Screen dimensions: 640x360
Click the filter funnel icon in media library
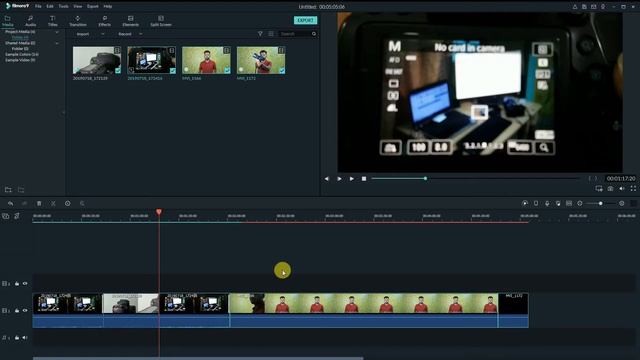pyautogui.click(x=260, y=34)
